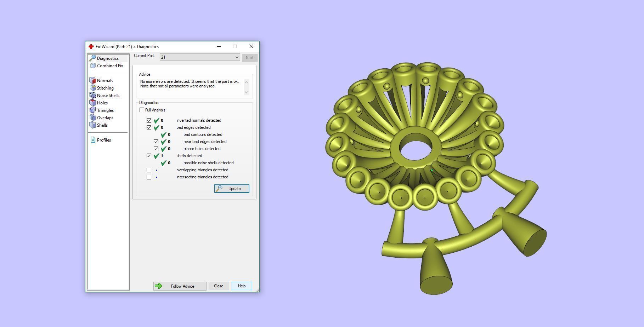The height and width of the screenshot is (327, 644).
Task: Uncheck the shells detected checkbox
Action: [x=149, y=156]
